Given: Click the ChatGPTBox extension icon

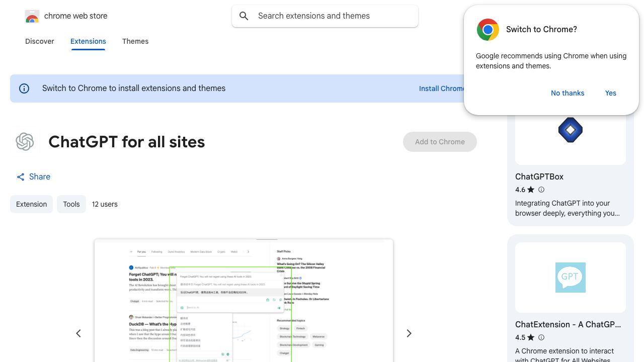Looking at the screenshot, I should click(571, 130).
